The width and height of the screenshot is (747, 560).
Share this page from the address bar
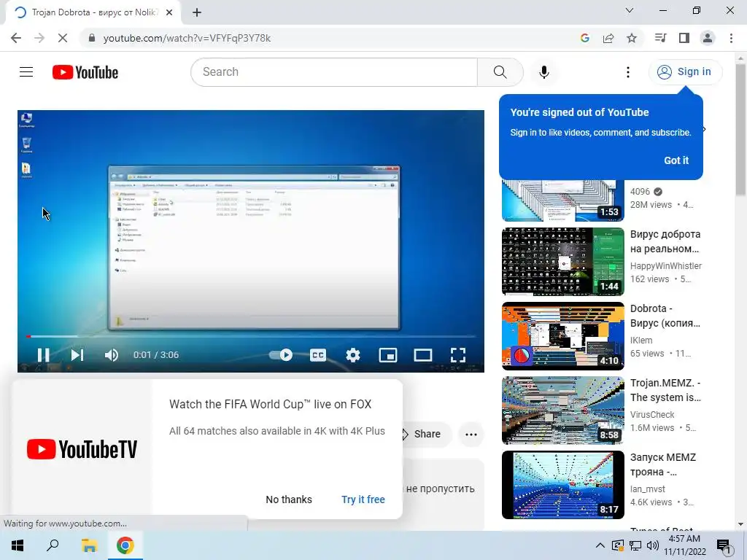(608, 38)
